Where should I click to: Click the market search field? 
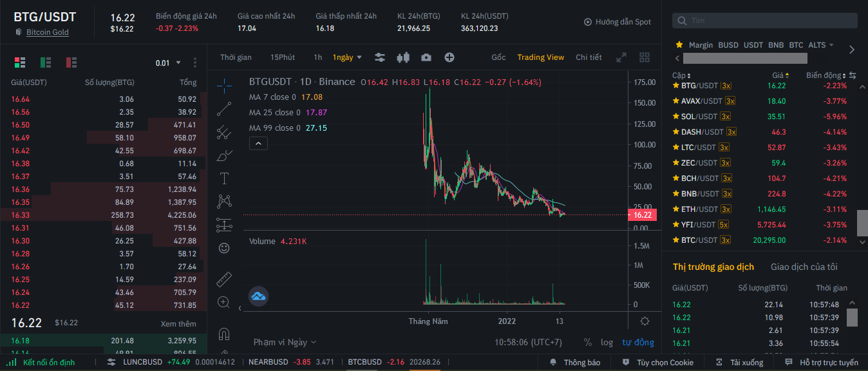pos(765,21)
